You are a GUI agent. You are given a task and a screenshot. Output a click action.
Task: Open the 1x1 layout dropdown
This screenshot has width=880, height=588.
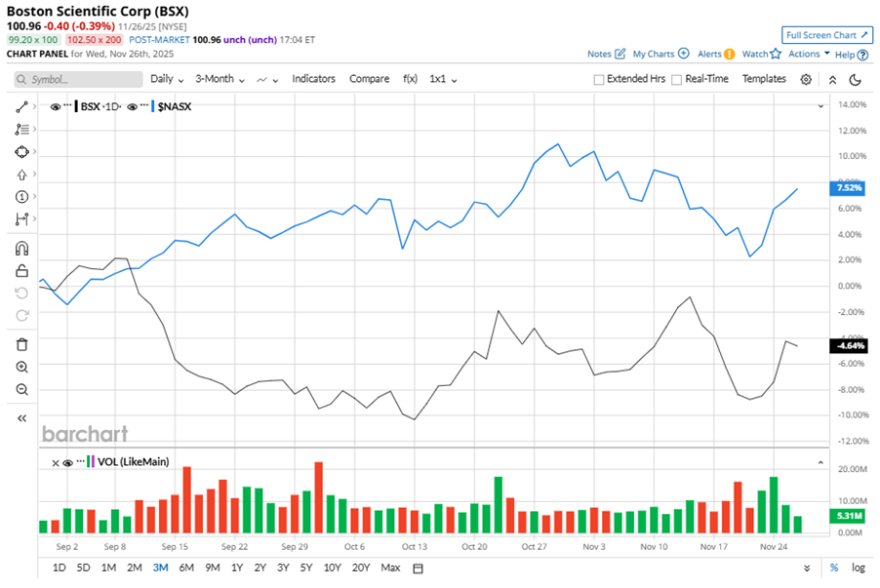(443, 79)
